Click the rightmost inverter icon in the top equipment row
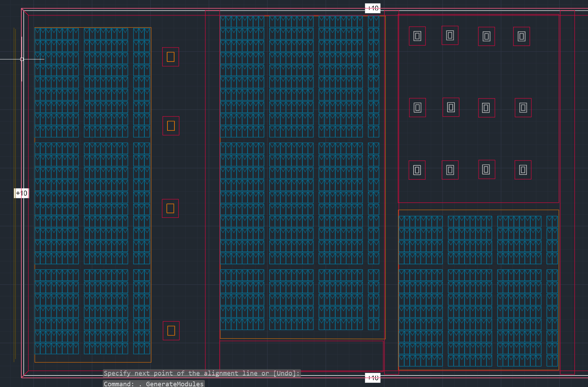Screen dimensions: 588x387 [x=521, y=36]
